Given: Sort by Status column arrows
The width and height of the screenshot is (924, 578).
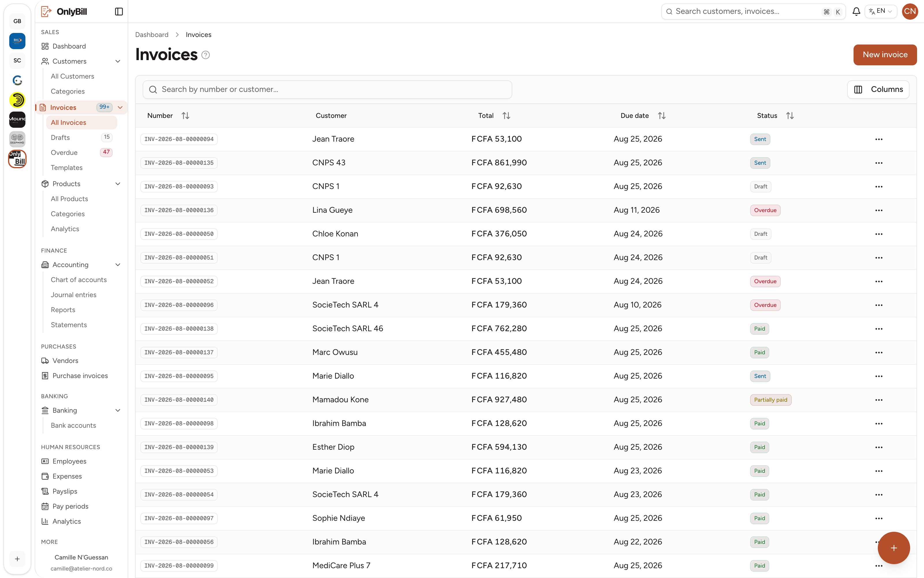Looking at the screenshot, I should (x=790, y=115).
